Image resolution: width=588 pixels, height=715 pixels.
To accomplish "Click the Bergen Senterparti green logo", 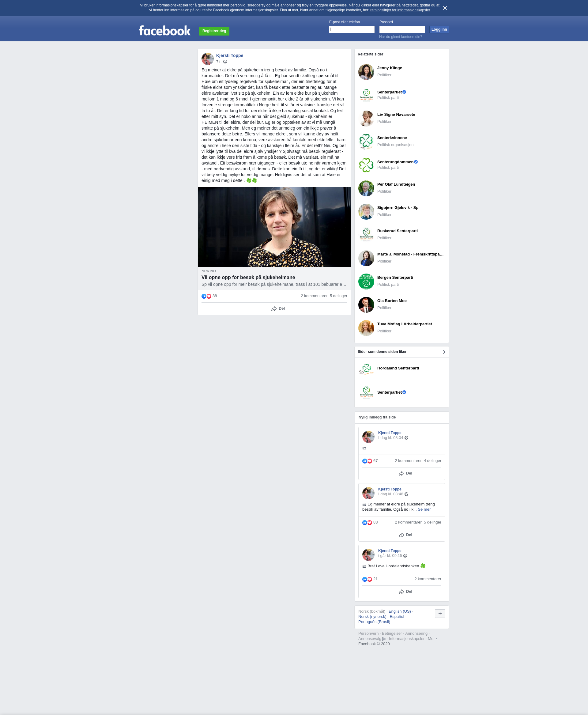I will [366, 281].
